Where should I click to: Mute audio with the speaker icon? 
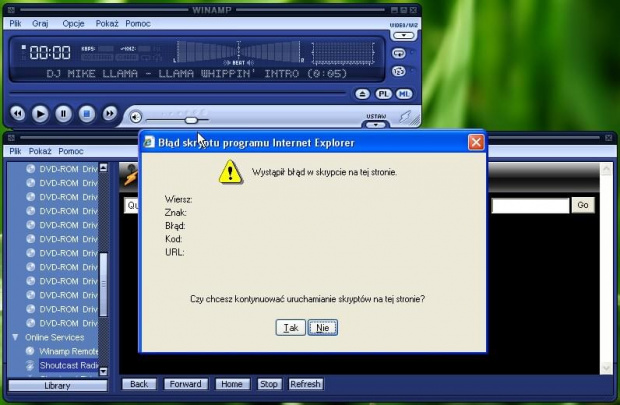[136, 117]
